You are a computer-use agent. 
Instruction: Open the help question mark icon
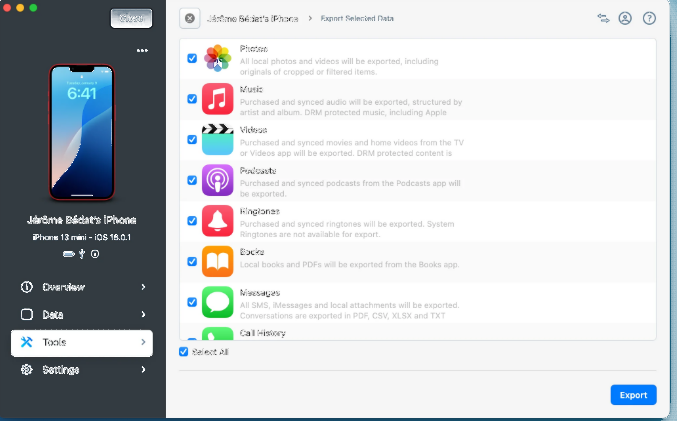(649, 18)
